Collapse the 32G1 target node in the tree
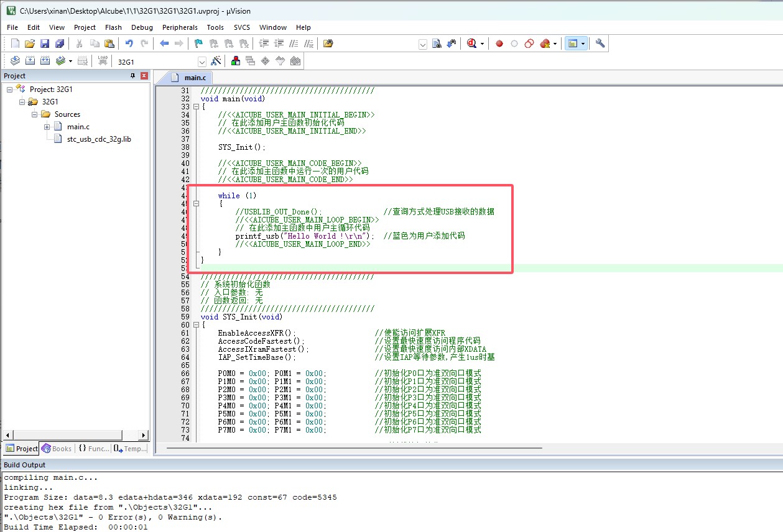This screenshot has height=532, width=783. pyautogui.click(x=22, y=102)
